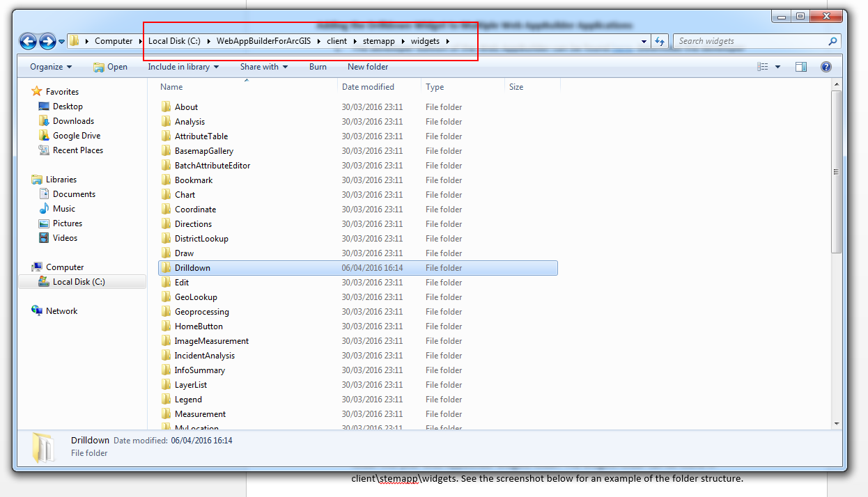Open Videos library in navigation pane
Image resolution: width=868 pixels, height=497 pixels.
click(65, 238)
